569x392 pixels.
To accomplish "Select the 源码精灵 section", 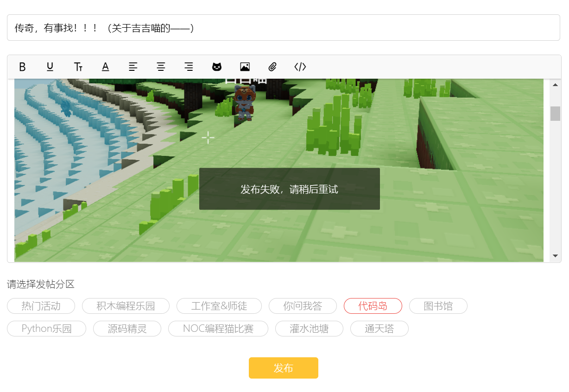I will coord(127,329).
